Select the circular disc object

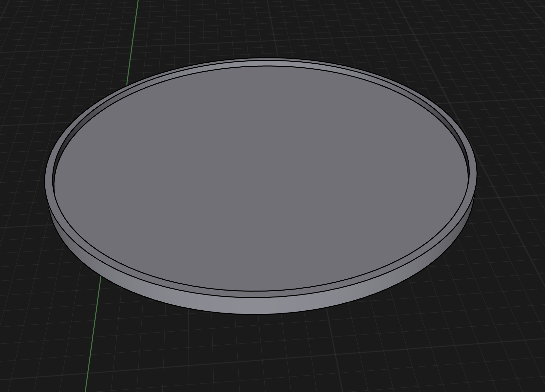point(263,181)
